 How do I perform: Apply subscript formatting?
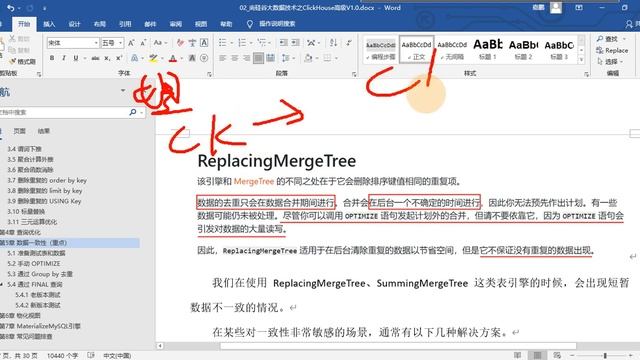pyautogui.click(x=107, y=58)
